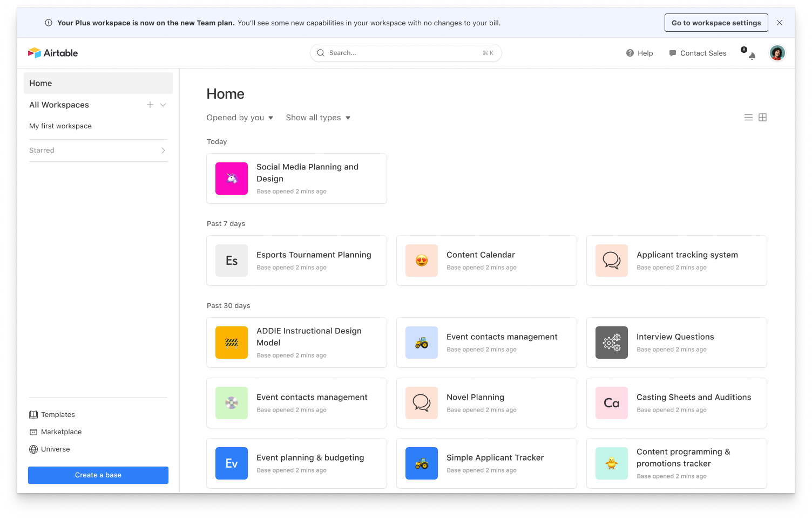Click Create a base button
The height and width of the screenshot is (520, 812).
coord(98,475)
